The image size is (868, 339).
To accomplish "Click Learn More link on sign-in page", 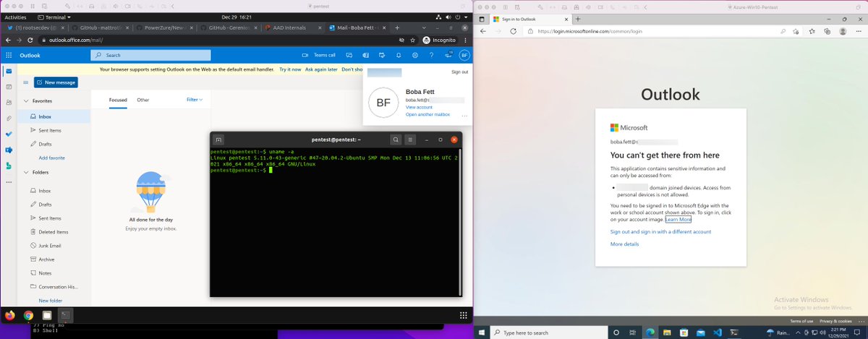I will tap(678, 219).
